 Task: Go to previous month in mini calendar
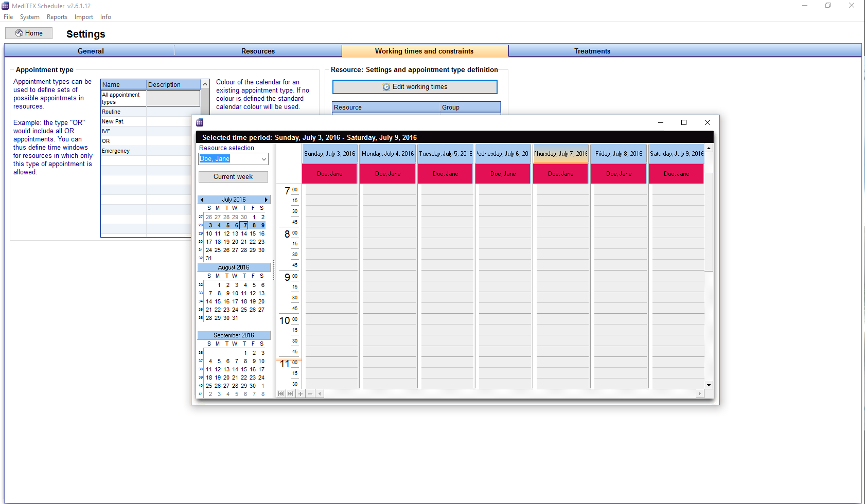(202, 200)
